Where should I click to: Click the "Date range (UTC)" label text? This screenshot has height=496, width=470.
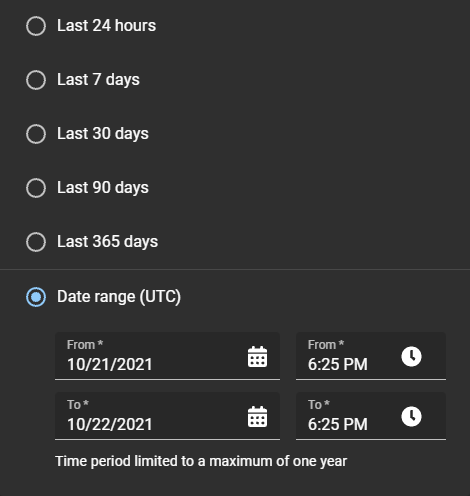coord(119,297)
